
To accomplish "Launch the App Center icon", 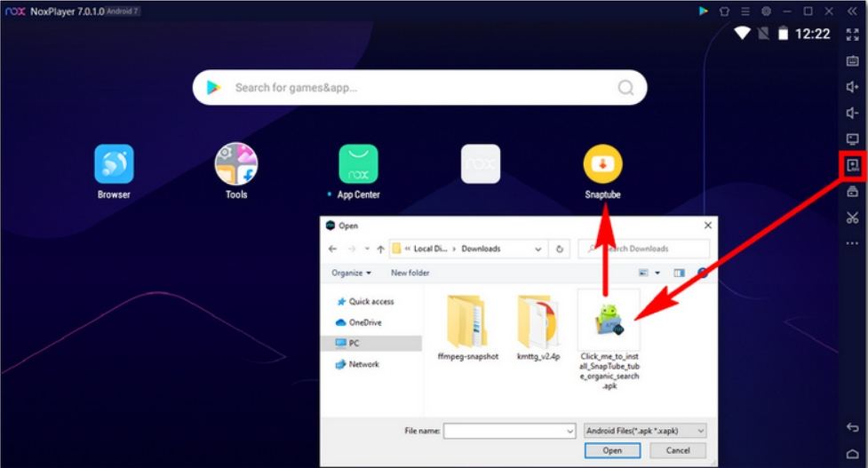I will 358,163.
